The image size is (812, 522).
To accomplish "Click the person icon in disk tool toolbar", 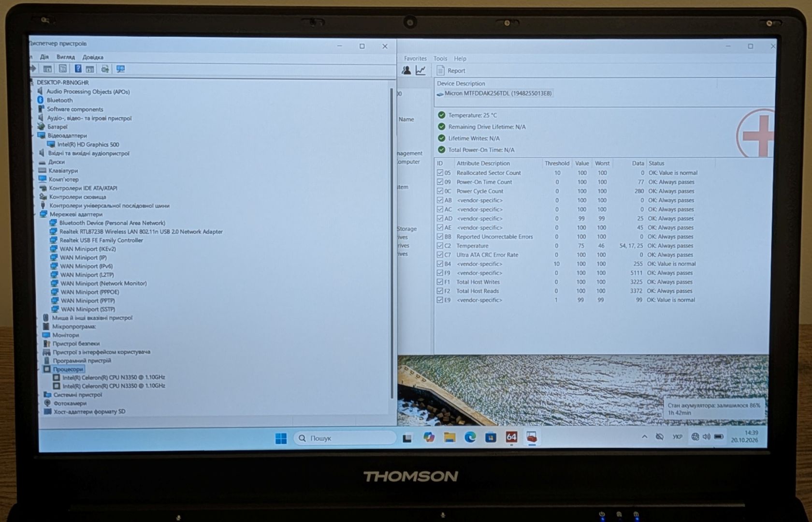I will click(406, 70).
